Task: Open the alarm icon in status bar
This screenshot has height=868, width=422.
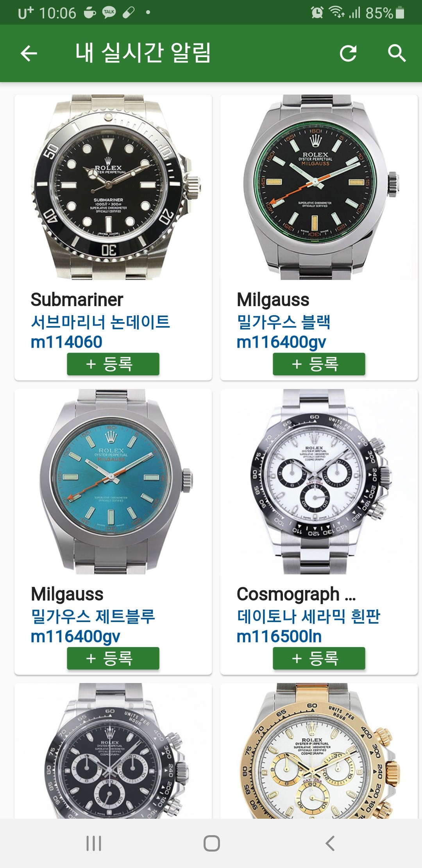Action: pos(317,13)
